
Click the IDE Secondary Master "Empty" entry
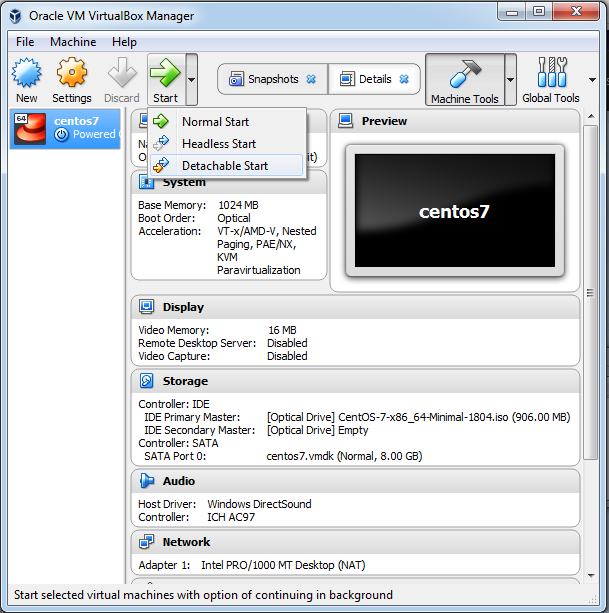(x=317, y=430)
